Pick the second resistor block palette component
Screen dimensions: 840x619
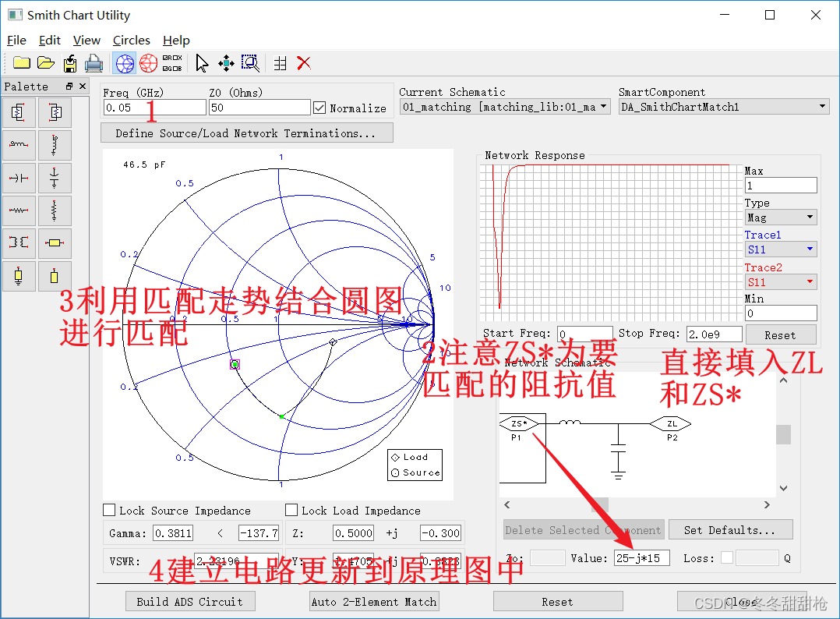55,112
